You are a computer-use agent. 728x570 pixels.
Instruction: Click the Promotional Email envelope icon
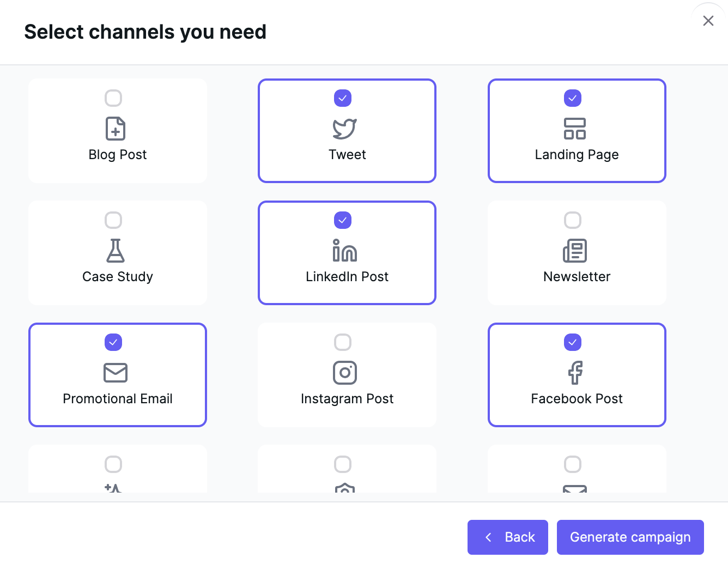click(x=116, y=373)
